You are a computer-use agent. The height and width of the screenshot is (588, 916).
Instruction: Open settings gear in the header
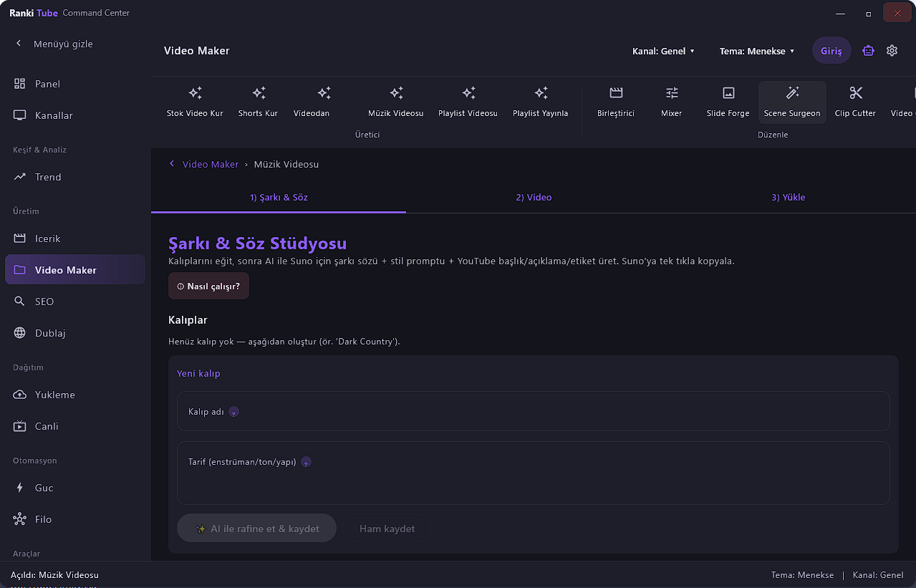tap(892, 51)
